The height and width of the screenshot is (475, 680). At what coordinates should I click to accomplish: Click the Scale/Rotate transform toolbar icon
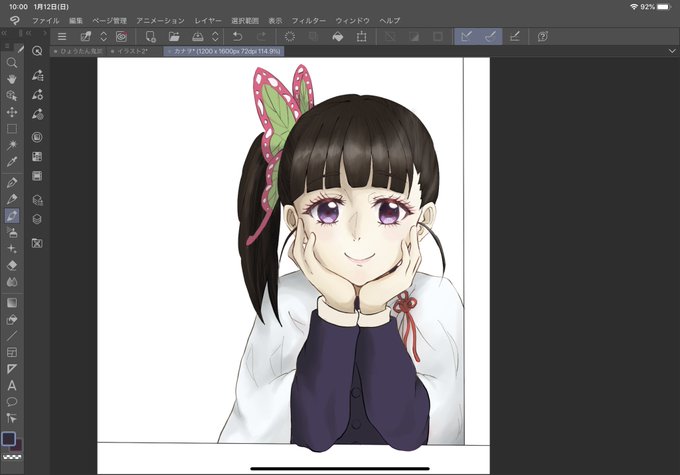coord(361,36)
